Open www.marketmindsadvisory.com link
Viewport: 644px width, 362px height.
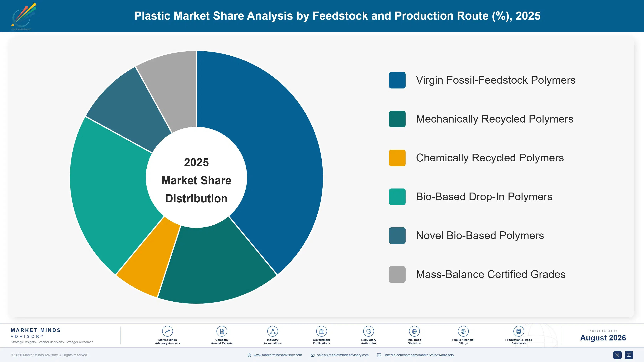click(278, 355)
